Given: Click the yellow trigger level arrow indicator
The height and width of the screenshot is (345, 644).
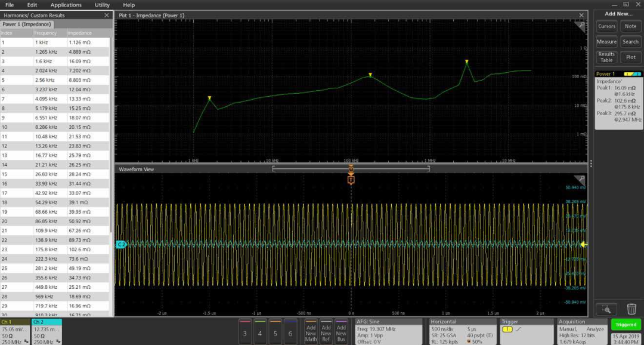Looking at the screenshot, I should click(x=584, y=245).
